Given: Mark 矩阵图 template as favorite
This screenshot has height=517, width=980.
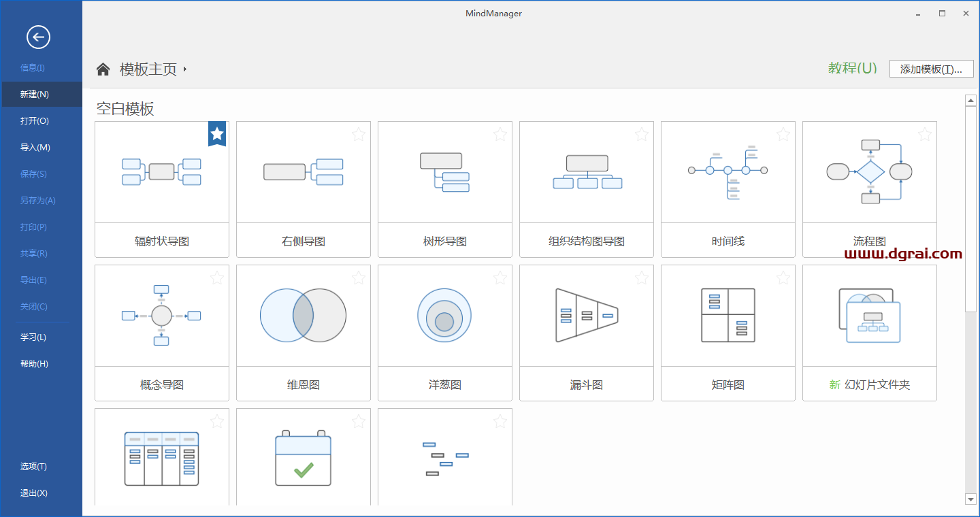Looking at the screenshot, I should tap(783, 278).
